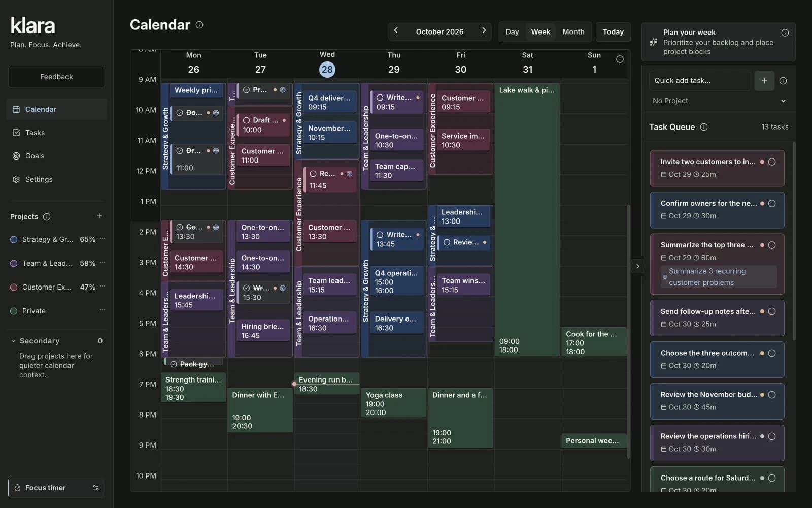812x508 pixels.
Task: Click info icon in calendar day header
Action: (620, 59)
